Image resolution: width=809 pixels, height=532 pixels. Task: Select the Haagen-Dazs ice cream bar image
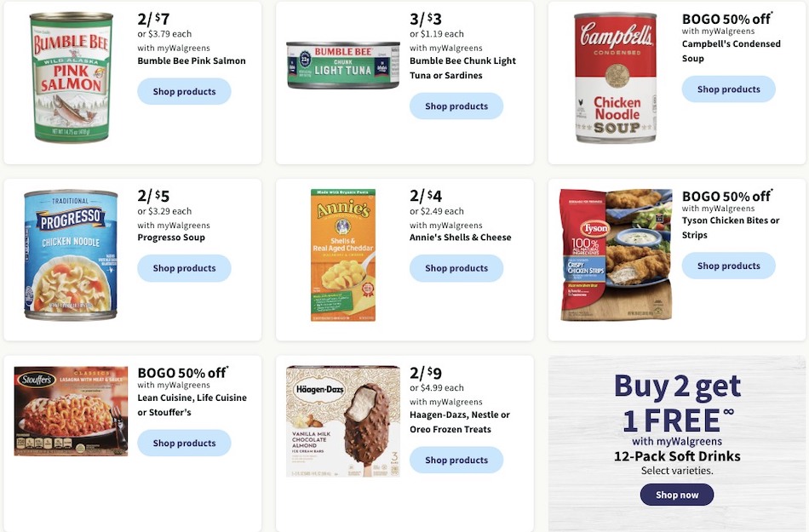(x=342, y=420)
